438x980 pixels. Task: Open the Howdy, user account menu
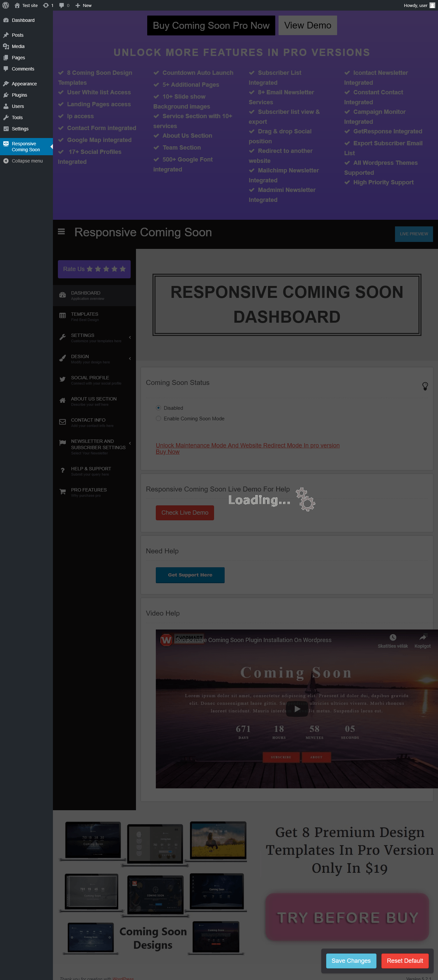coord(419,5)
